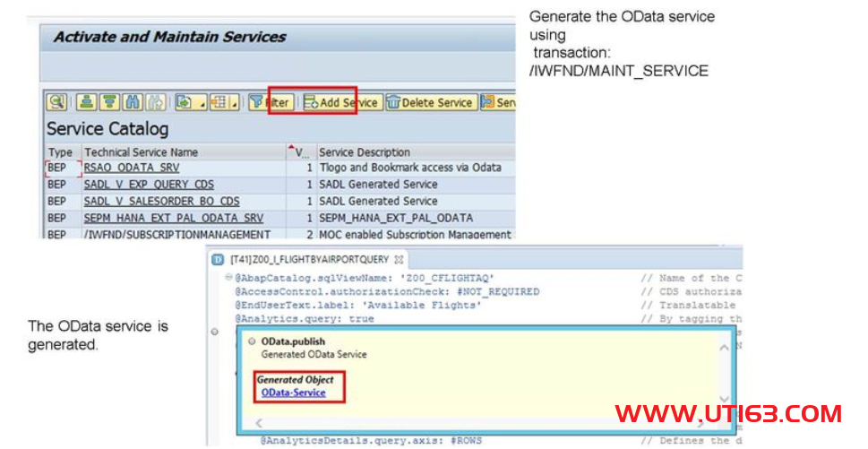Click the Details magnifier icon in toolbar
The width and height of the screenshot is (868, 449).
(x=57, y=102)
